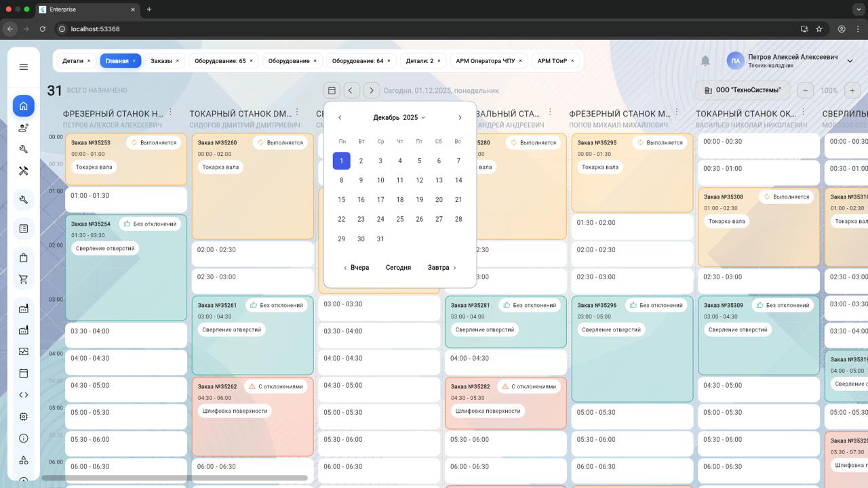Click the crossed hammer-and-wrench tools icon
Image resolution: width=868 pixels, height=488 pixels.
[x=24, y=171]
